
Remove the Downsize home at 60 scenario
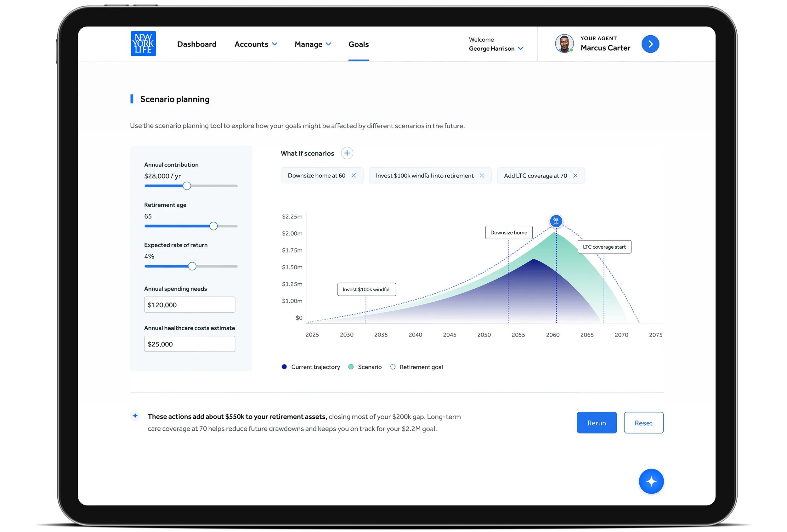[354, 175]
